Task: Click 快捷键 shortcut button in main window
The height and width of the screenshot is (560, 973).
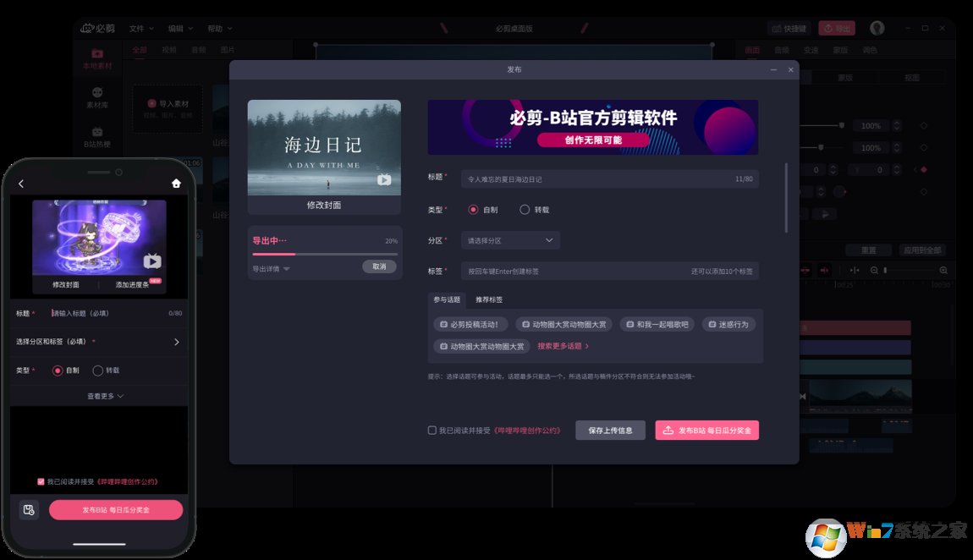Action: pyautogui.click(x=789, y=29)
